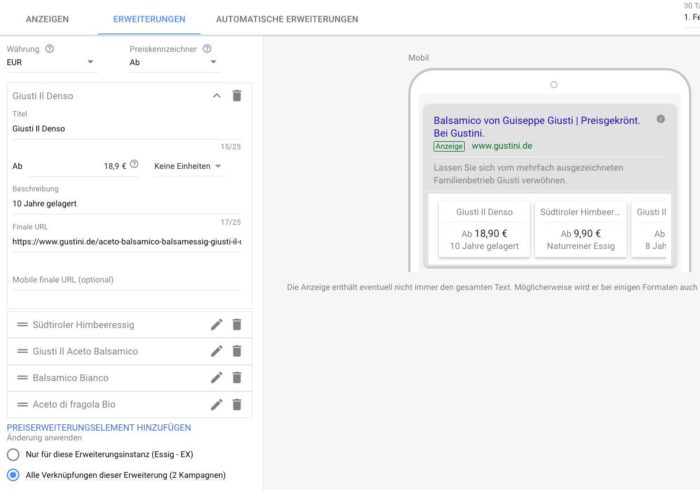700x490 pixels.
Task: Edit the Giusti Il Aceto Balsamico item
Action: tap(217, 351)
